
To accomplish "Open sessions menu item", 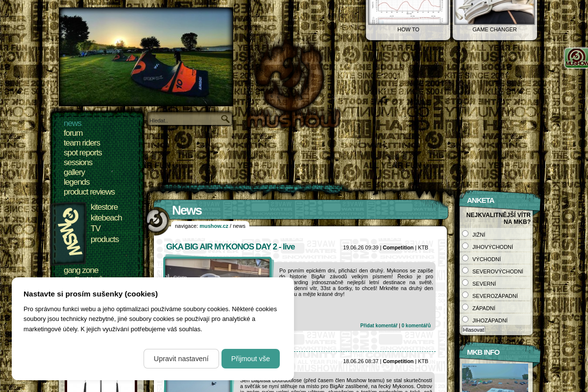I will (x=78, y=163).
